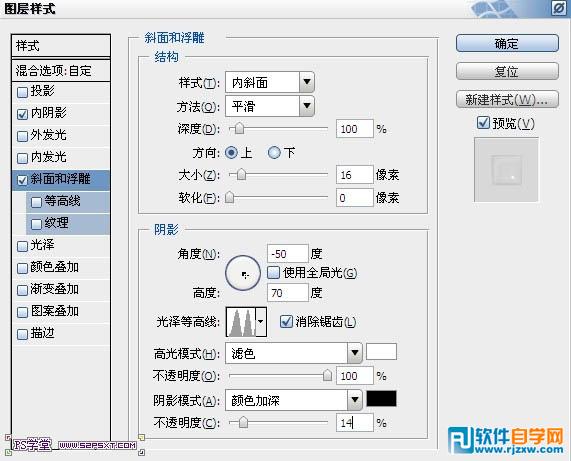
Task: Click the 大小 size input field
Action: click(355, 175)
